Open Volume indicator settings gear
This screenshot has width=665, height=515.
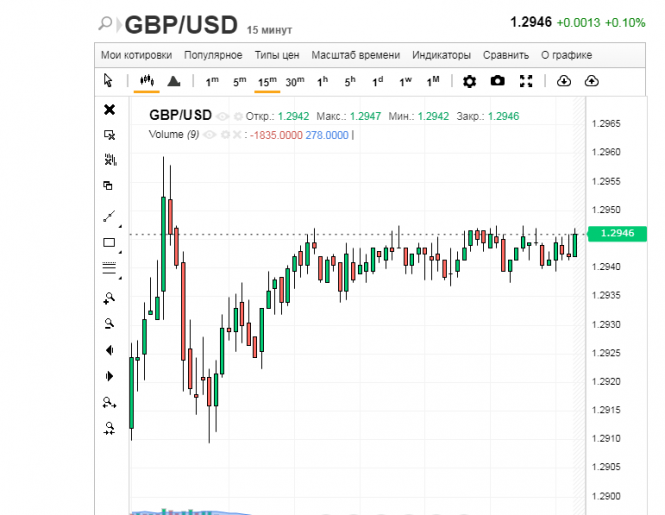coord(225,135)
